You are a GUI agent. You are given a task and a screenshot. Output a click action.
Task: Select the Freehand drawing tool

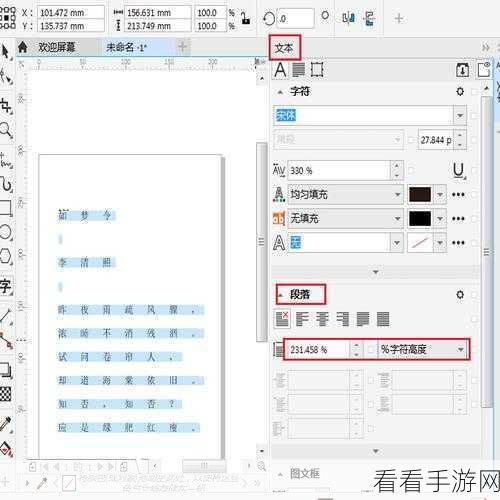coord(6,161)
